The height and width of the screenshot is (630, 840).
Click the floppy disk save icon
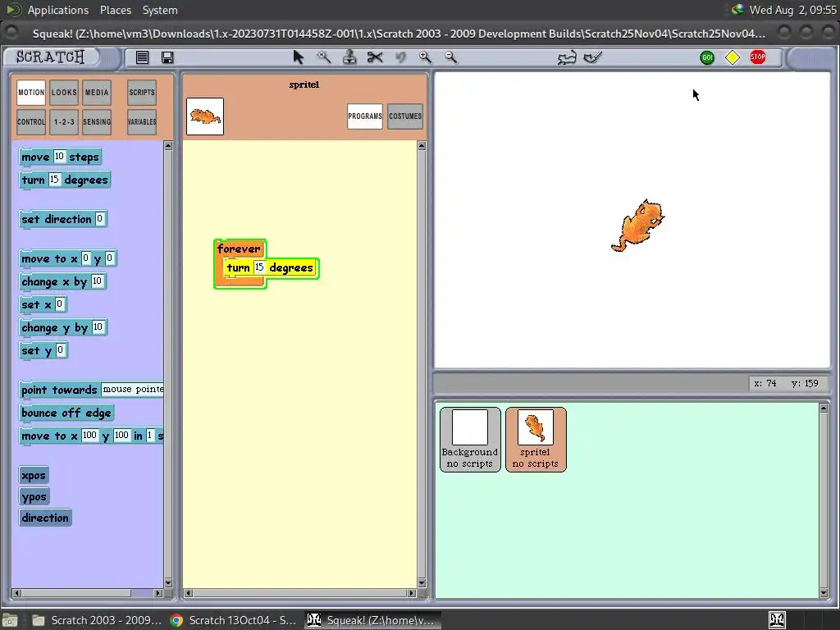pyautogui.click(x=167, y=57)
